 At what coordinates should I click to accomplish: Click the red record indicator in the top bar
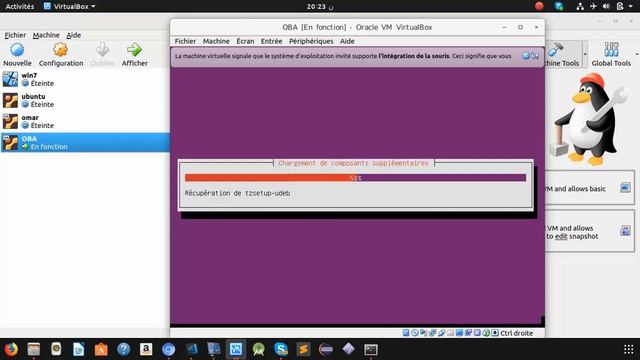pos(539,6)
